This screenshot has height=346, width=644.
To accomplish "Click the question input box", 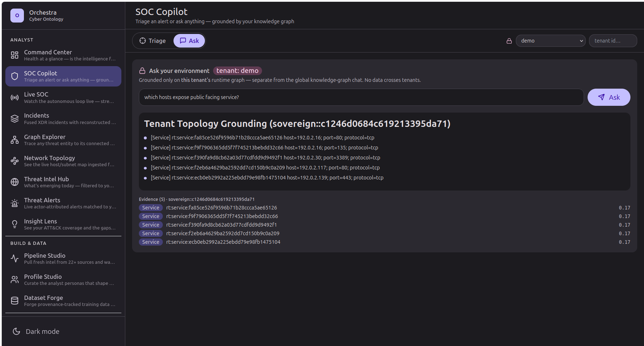I will pos(361,97).
